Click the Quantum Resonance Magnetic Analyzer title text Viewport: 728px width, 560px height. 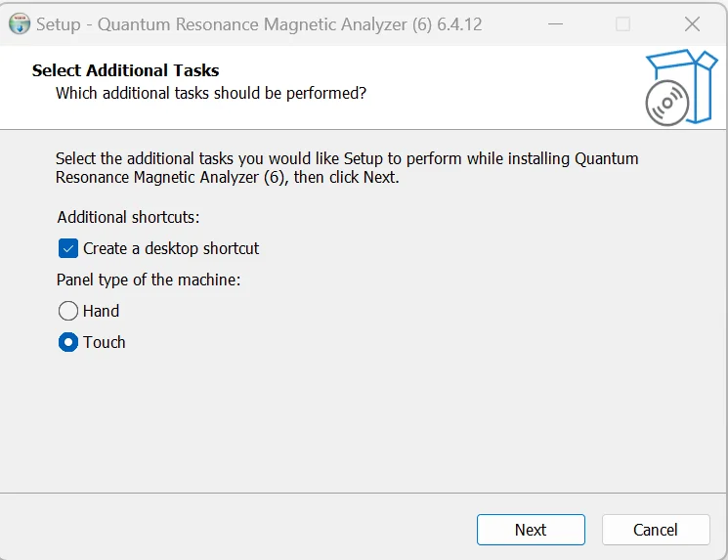[x=259, y=24]
